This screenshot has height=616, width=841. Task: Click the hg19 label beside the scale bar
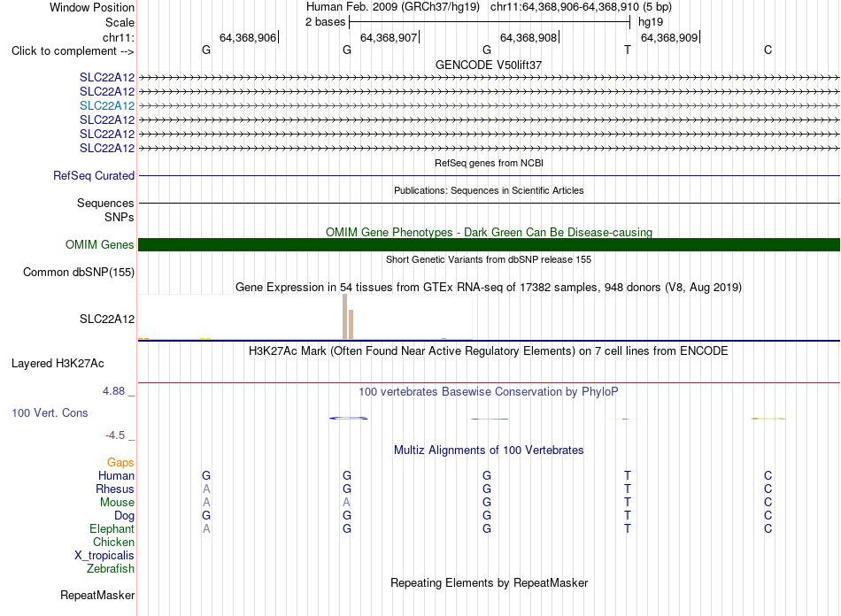pos(651,22)
